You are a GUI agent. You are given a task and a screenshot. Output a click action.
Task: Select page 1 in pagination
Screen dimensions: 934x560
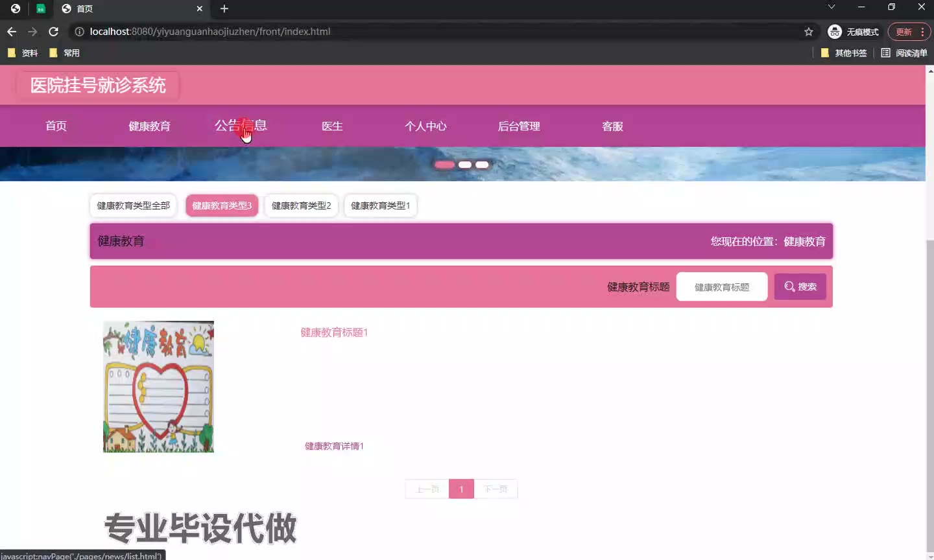pyautogui.click(x=461, y=489)
